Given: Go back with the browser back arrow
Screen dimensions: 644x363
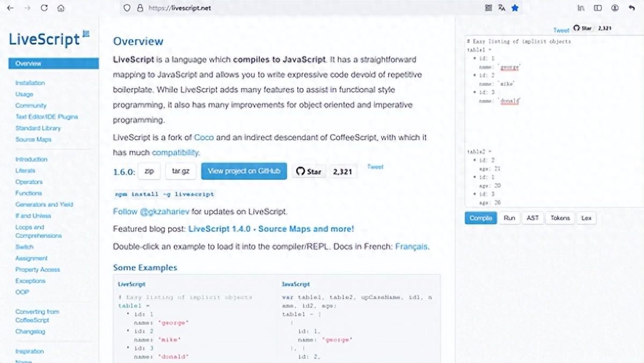Looking at the screenshot, I should [10, 8].
